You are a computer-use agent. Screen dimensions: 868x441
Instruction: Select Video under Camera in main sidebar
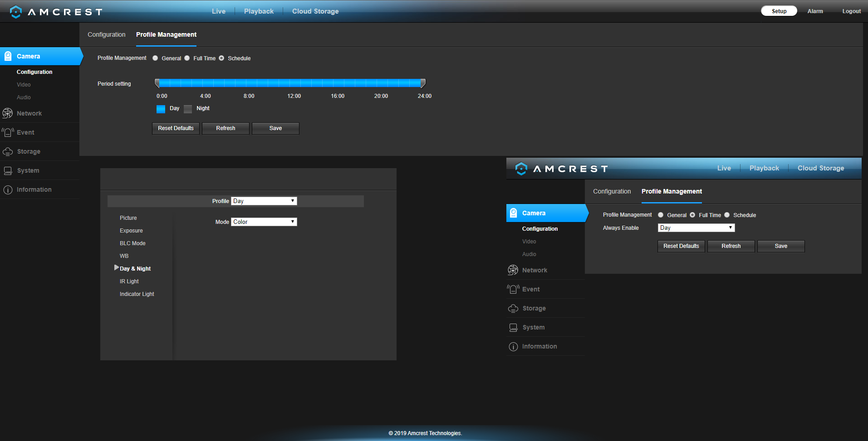point(24,85)
